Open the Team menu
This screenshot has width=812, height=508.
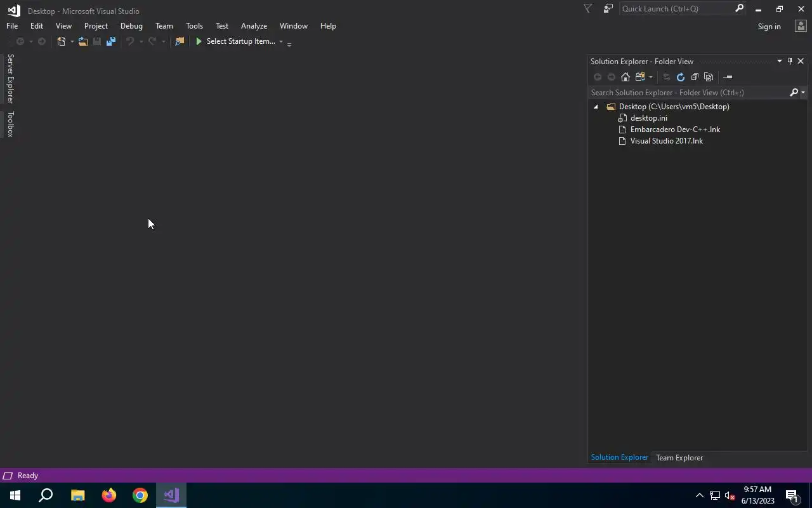(x=164, y=26)
